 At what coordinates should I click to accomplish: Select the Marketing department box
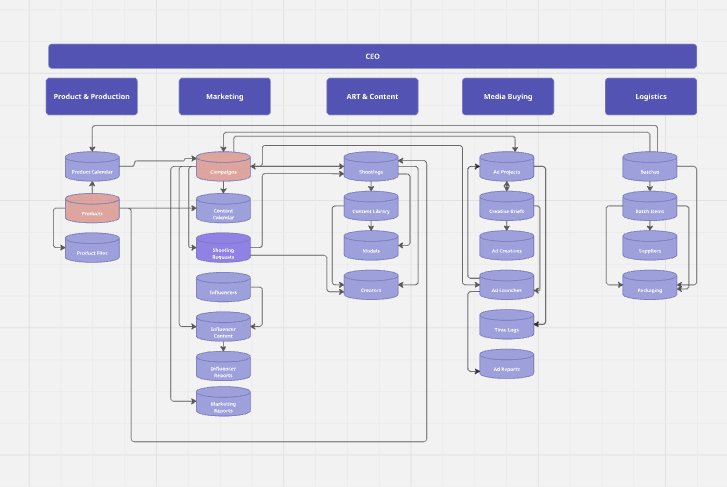click(224, 97)
